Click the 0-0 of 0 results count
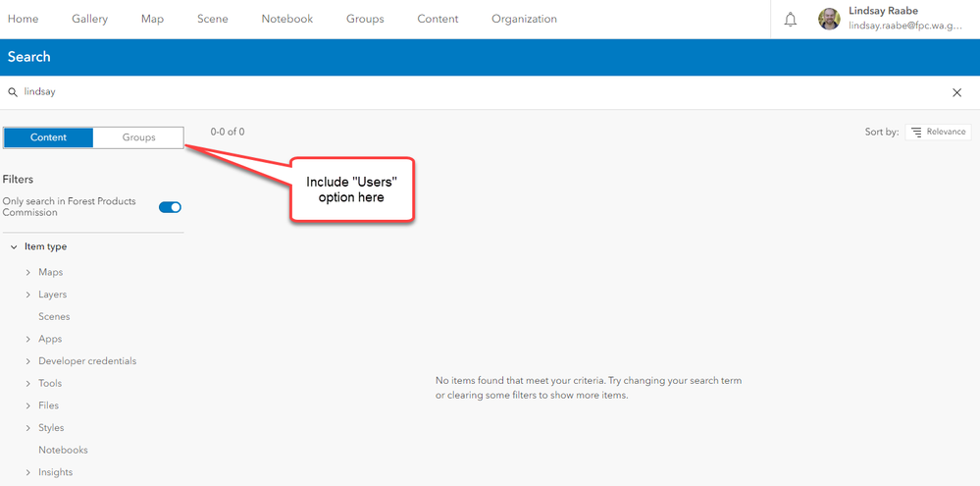Image resolution: width=980 pixels, height=486 pixels. 228,132
